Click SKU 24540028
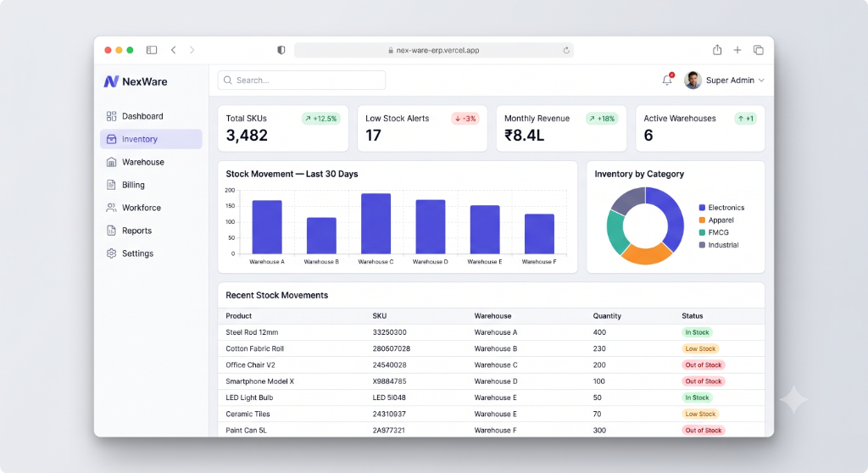 pos(389,365)
